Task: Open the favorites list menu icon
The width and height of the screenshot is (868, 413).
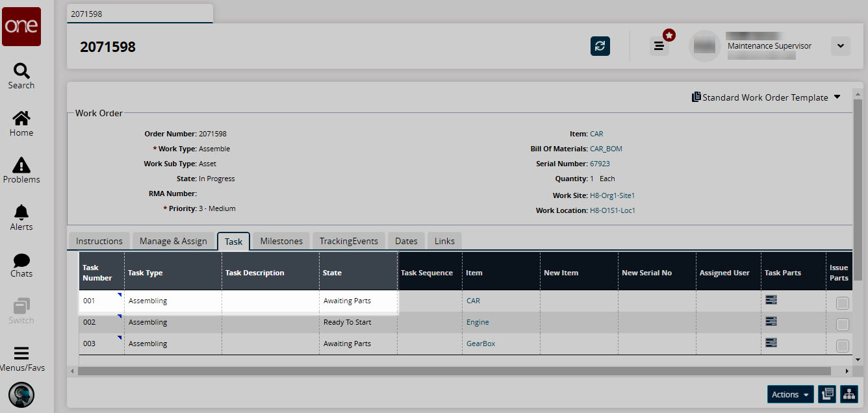Action: coord(659,46)
